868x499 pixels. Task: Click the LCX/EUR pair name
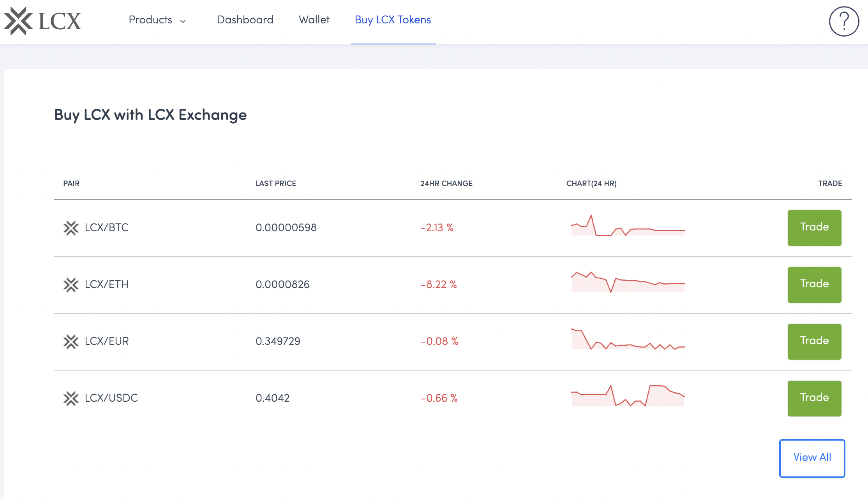(x=107, y=341)
